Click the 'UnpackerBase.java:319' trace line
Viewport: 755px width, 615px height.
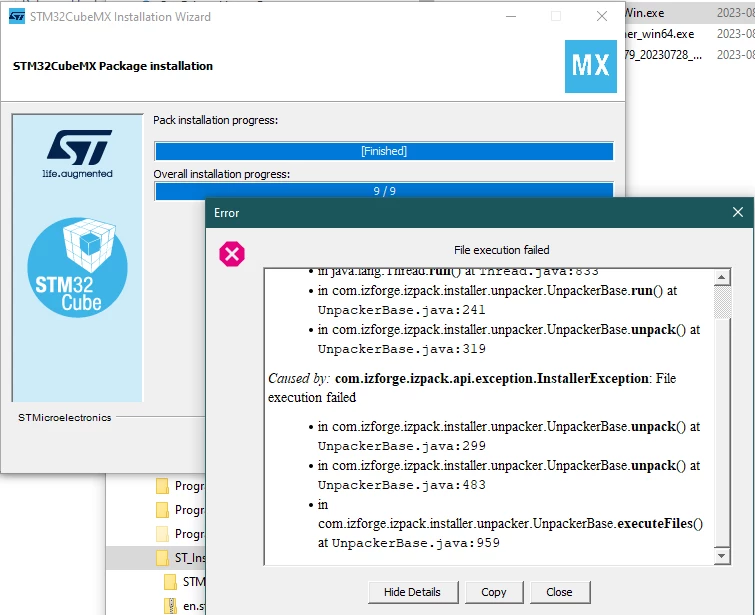pyautogui.click(x=402, y=349)
